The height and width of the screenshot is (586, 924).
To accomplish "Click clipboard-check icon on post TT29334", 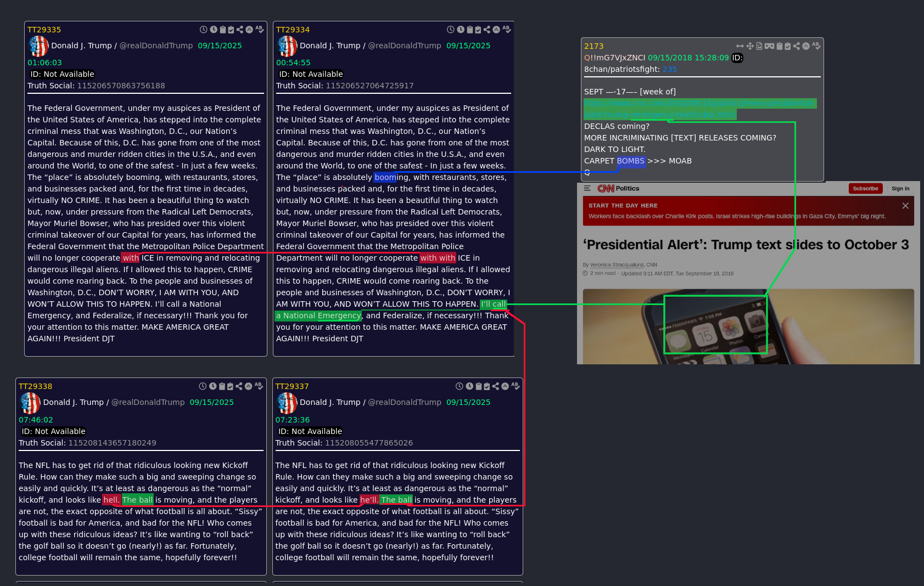I will pos(478,30).
